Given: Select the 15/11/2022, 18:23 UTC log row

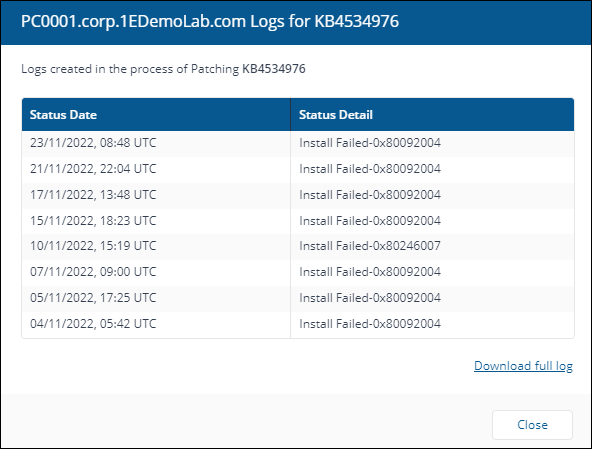Looking at the screenshot, I should tap(298, 221).
